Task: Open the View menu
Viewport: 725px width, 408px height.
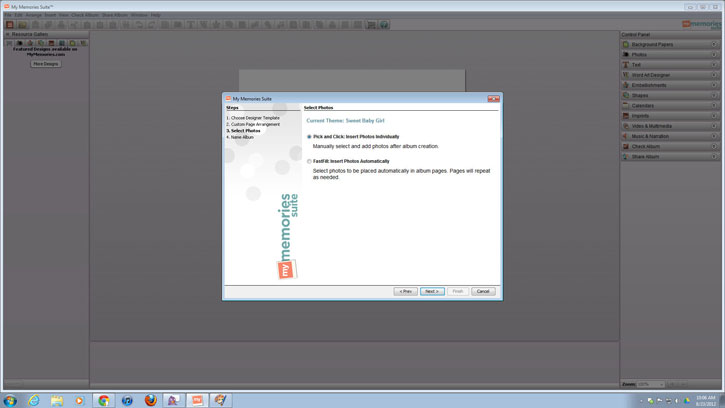Action: point(63,15)
